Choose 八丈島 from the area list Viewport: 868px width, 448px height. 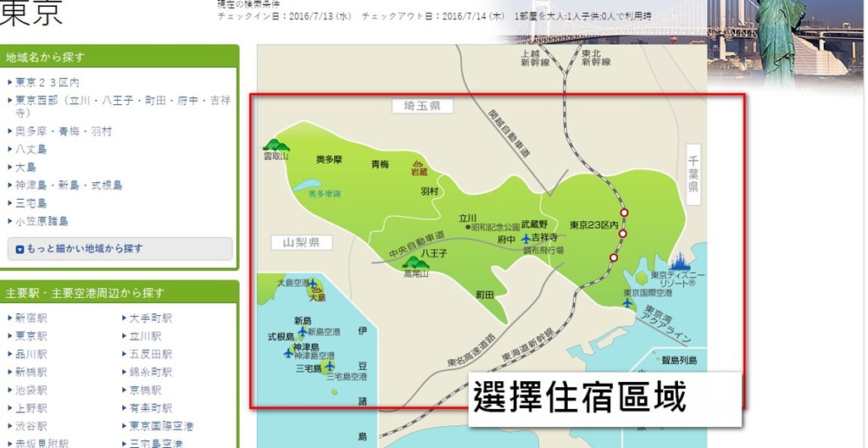pos(31,149)
